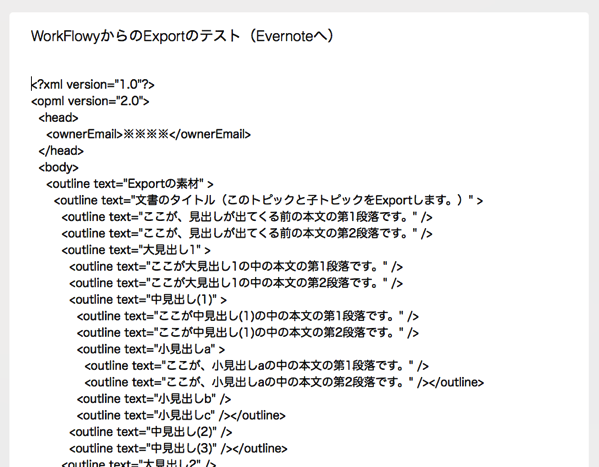Image resolution: width=599 pixels, height=467 pixels.
Task: Click the outline line '小見出しa'
Action: click(x=151, y=349)
